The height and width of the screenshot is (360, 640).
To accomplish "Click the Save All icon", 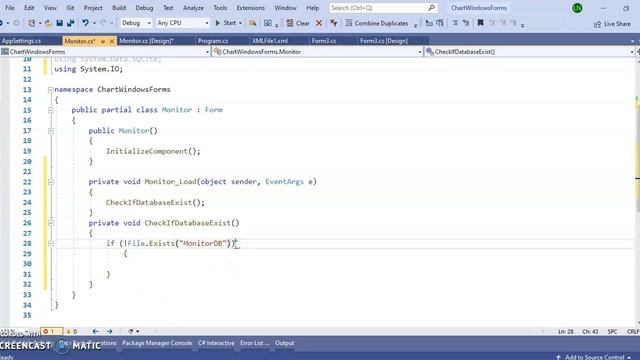I will pyautogui.click(x=71, y=23).
